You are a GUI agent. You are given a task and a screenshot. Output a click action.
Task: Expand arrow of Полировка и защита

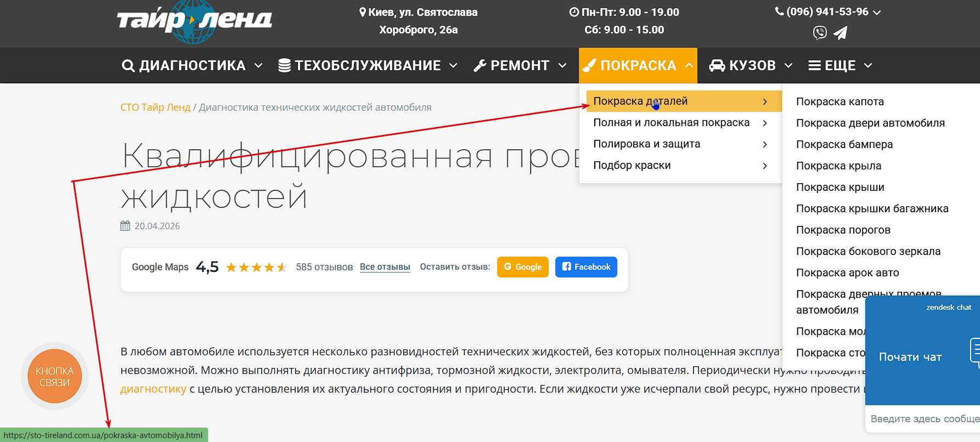click(x=765, y=144)
